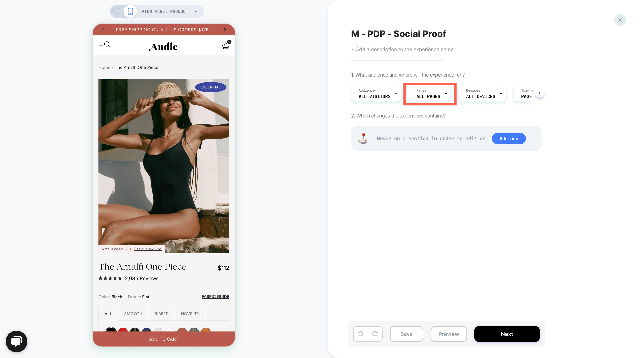
Task: Advance to next announcement banner message
Action: (225, 30)
